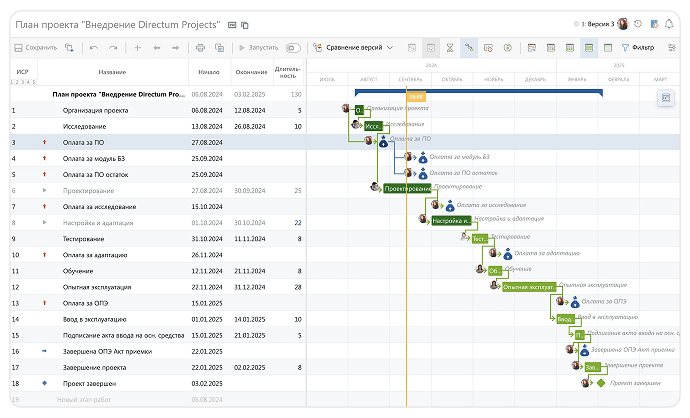Expand the Проектирование task group
Viewport: 690px width, 418px height.
pyautogui.click(x=45, y=189)
